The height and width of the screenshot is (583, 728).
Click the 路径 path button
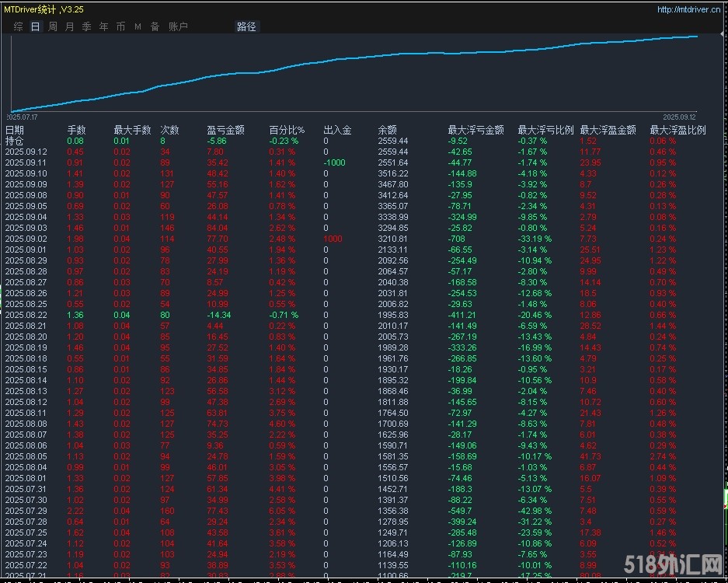[x=246, y=26]
